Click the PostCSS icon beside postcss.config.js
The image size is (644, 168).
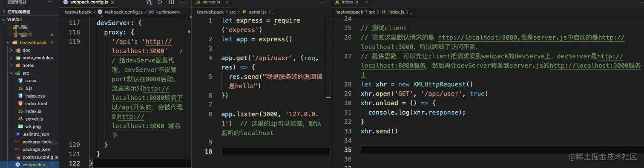[x=17, y=157]
